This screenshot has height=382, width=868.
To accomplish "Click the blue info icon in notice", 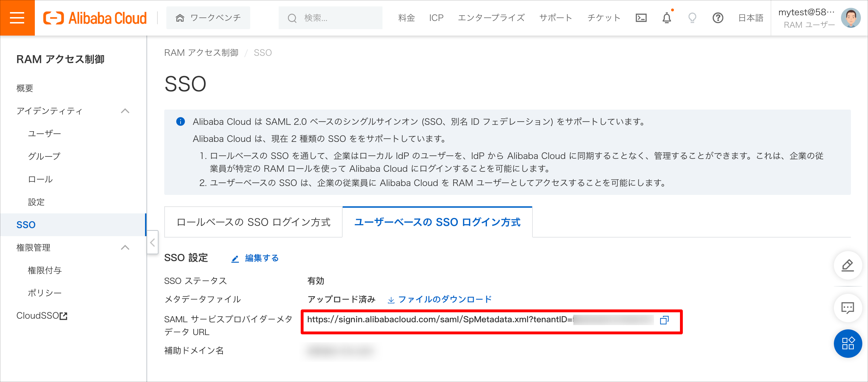I will [x=181, y=122].
